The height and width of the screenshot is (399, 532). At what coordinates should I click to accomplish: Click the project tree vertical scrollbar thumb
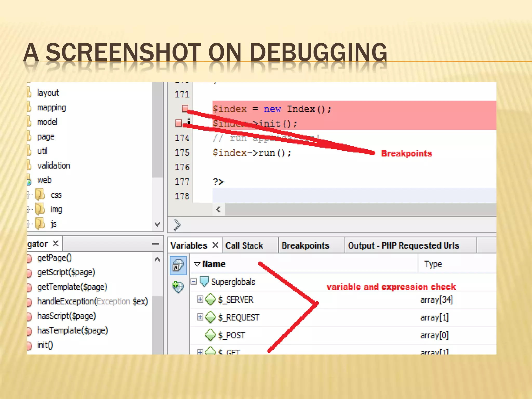(x=157, y=130)
